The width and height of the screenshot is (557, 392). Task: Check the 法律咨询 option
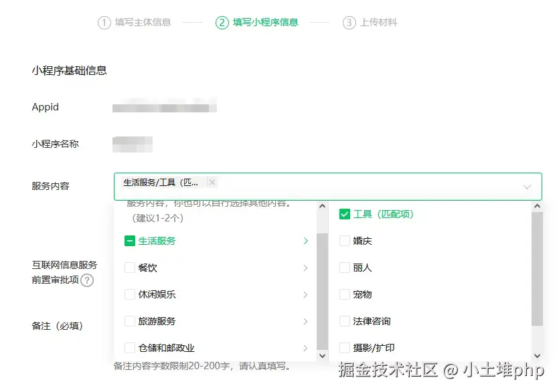click(x=346, y=321)
